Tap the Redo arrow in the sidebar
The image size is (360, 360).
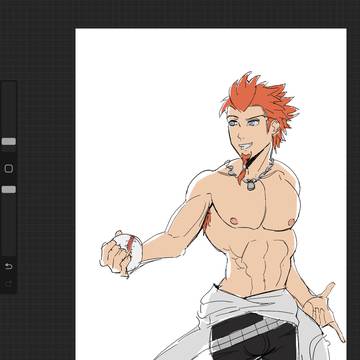(x=9, y=284)
